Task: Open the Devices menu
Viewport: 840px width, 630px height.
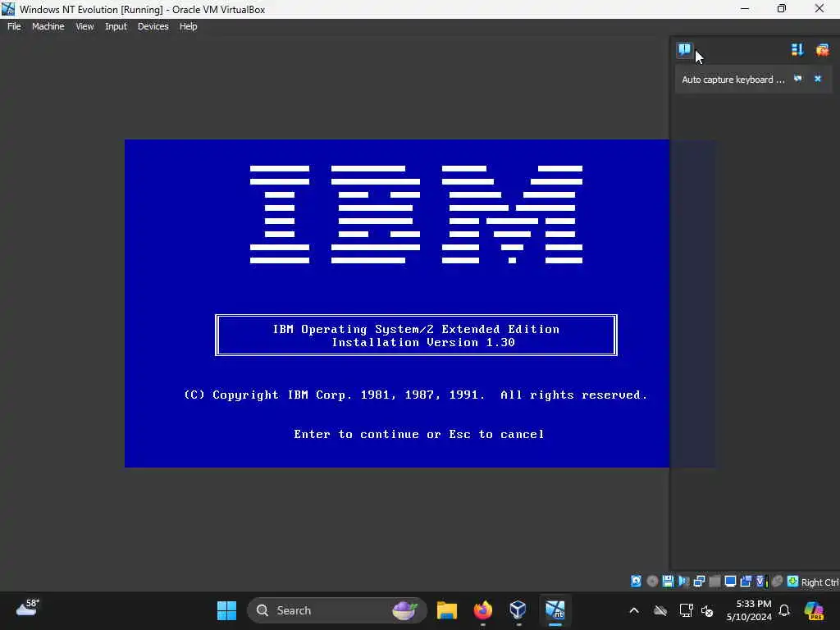Action: coord(153,26)
